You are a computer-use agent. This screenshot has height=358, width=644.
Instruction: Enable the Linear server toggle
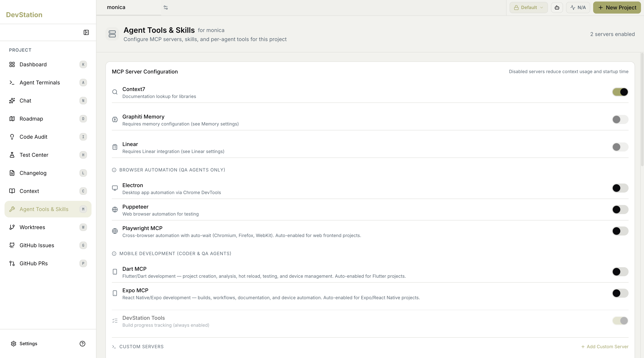[x=620, y=147]
